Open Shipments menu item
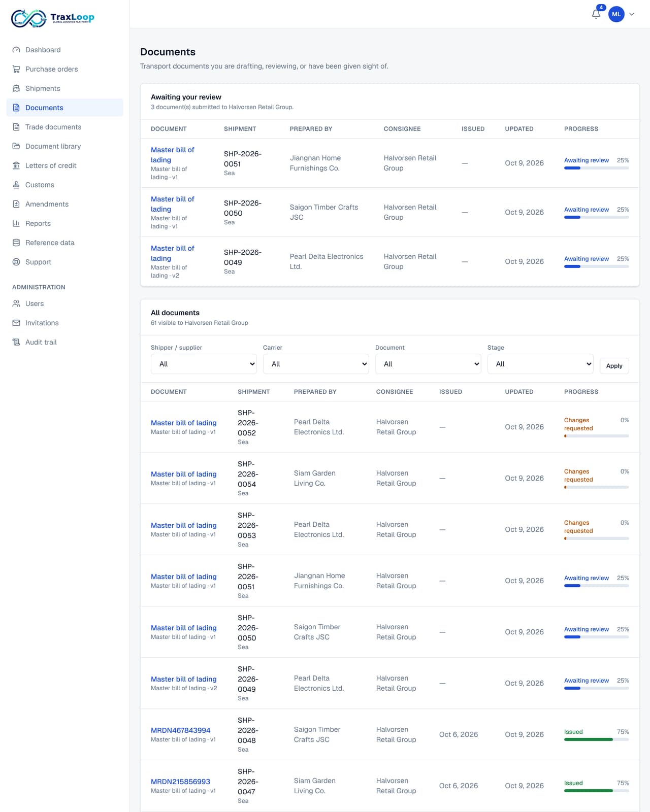Image resolution: width=650 pixels, height=812 pixels. point(65,88)
